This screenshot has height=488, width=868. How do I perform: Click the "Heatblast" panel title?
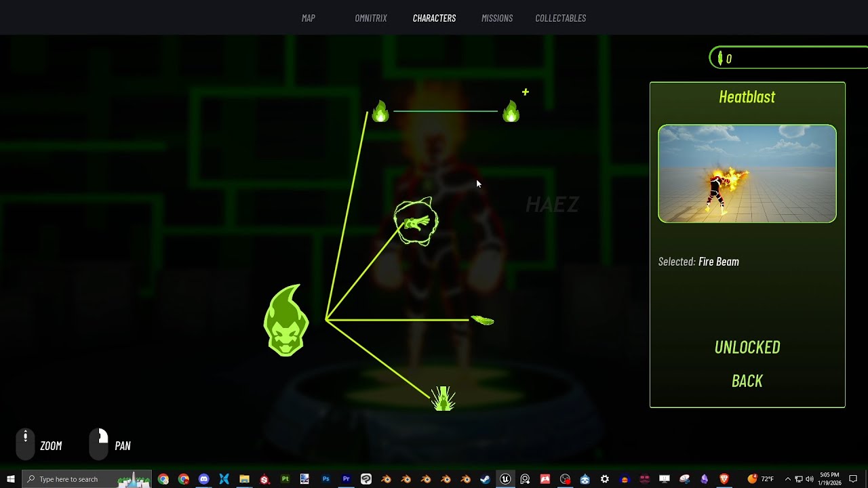(747, 97)
